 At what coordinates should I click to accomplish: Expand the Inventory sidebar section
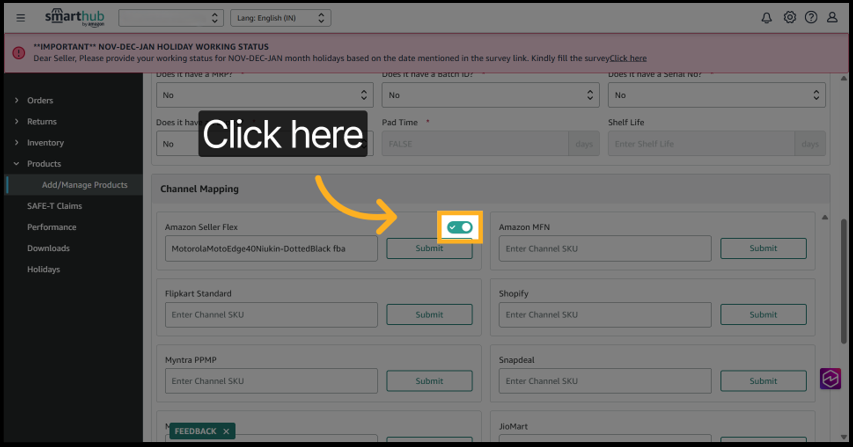[45, 143]
